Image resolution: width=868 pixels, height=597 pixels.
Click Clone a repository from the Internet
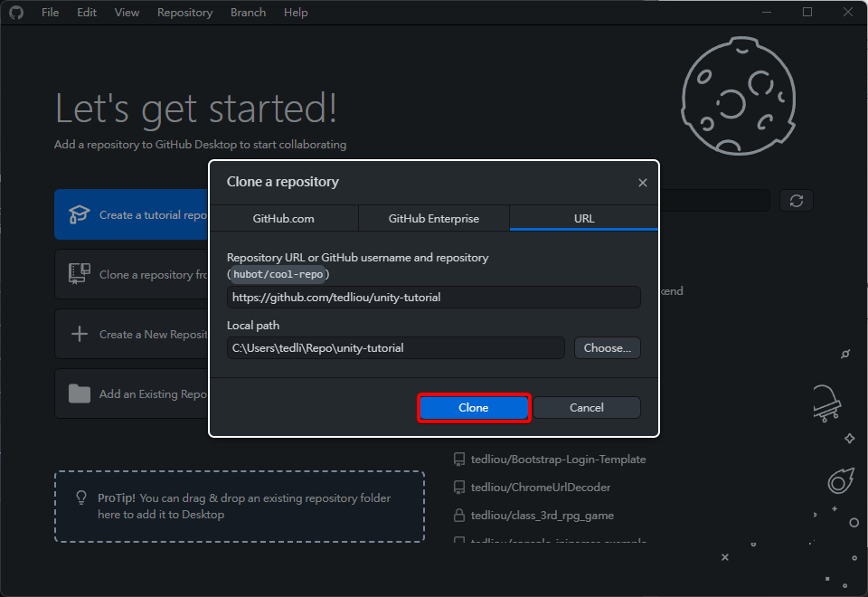pos(132,274)
